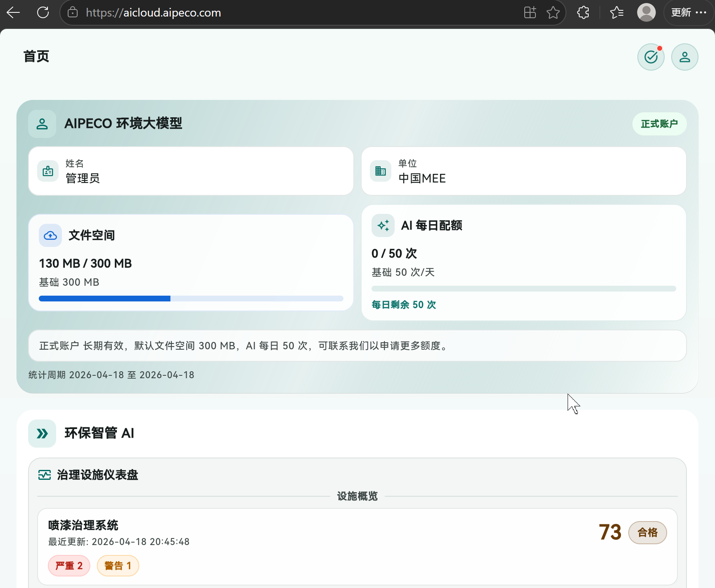Screen dimensions: 715x588
Task: Select the 警告 1 alert tag
Action: click(x=118, y=566)
